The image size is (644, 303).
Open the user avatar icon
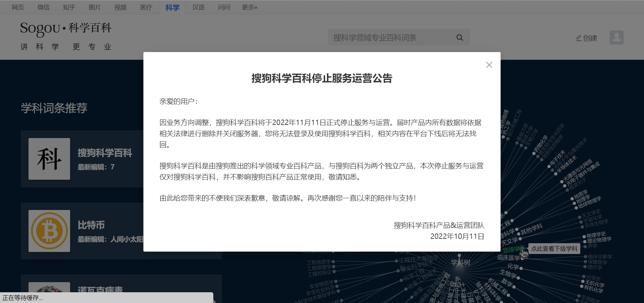click(x=616, y=38)
